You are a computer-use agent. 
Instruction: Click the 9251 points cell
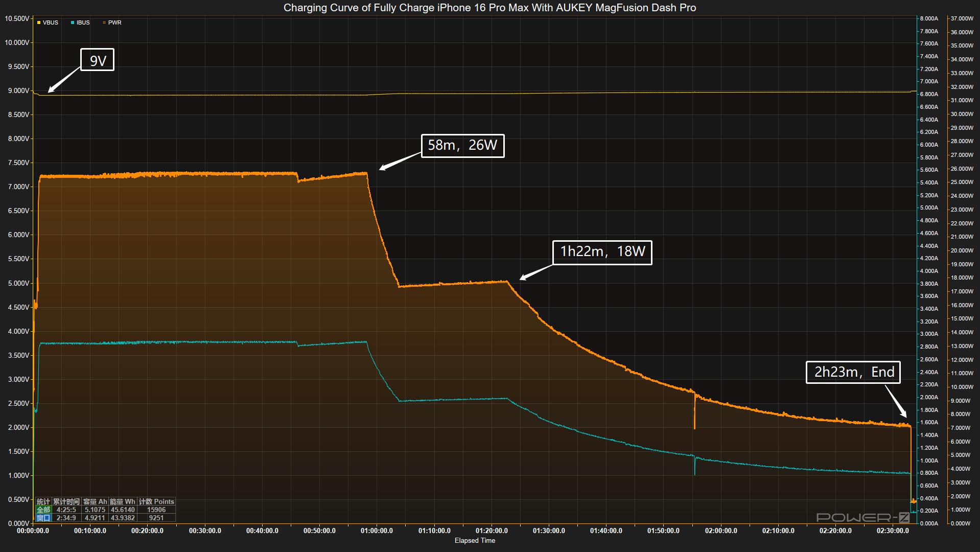(x=156, y=518)
